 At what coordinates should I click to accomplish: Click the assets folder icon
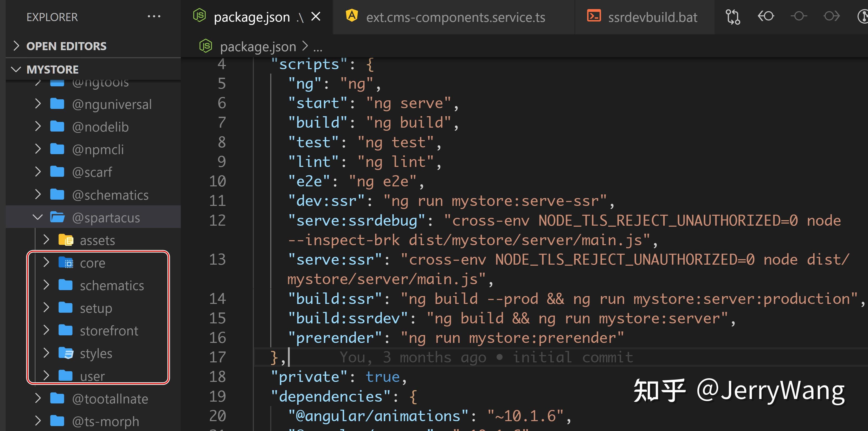click(x=66, y=240)
